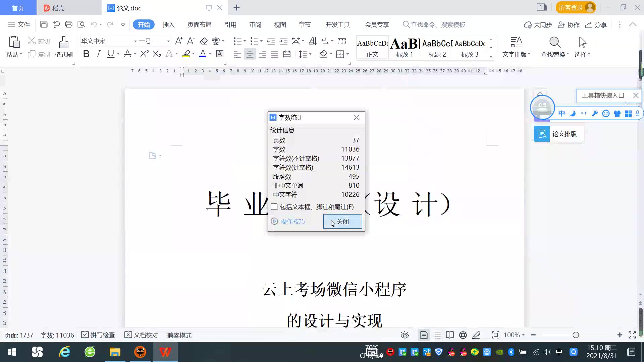Toggle eye protection mode icon in the status bar
This screenshot has width=644, height=362.
pos(405,335)
